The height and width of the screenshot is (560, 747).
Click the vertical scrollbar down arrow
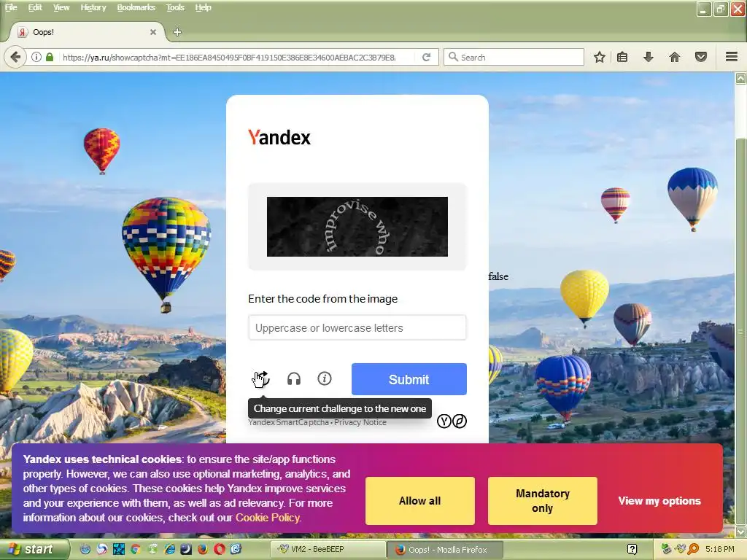click(x=741, y=531)
